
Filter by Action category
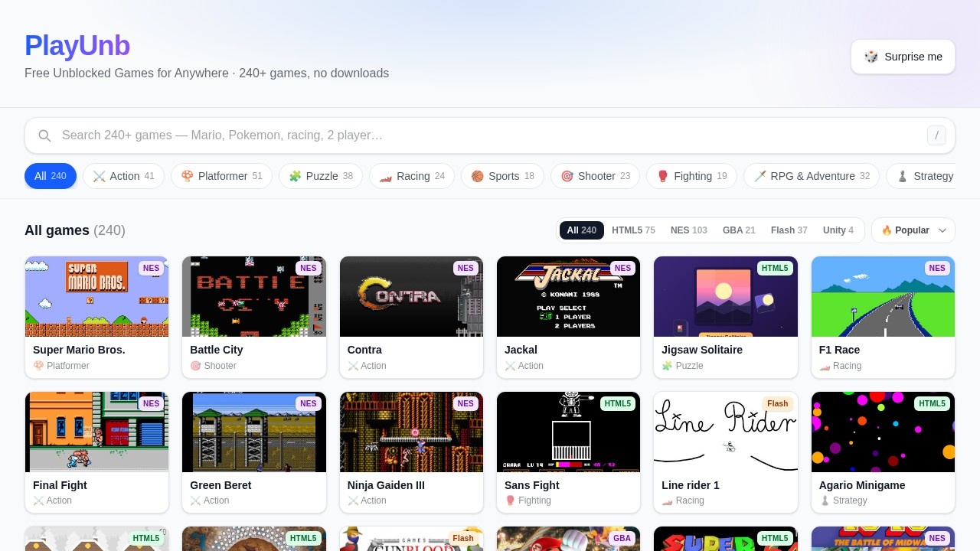tap(123, 176)
